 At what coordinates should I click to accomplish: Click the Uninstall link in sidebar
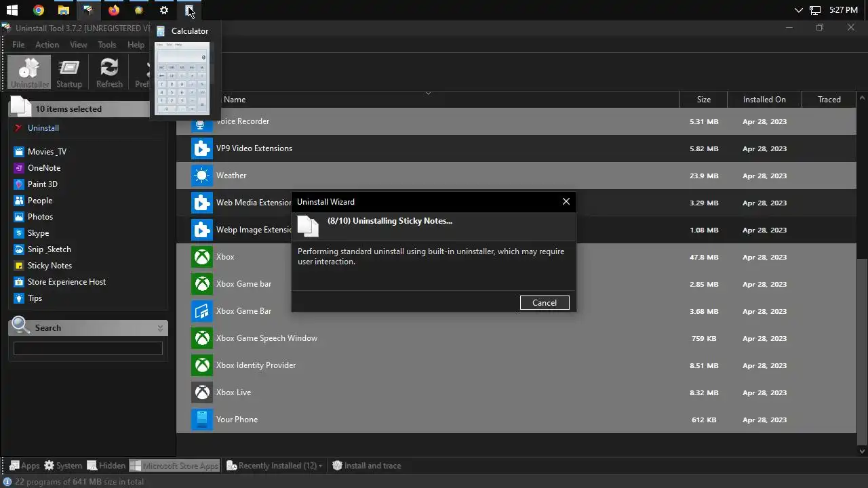(43, 128)
